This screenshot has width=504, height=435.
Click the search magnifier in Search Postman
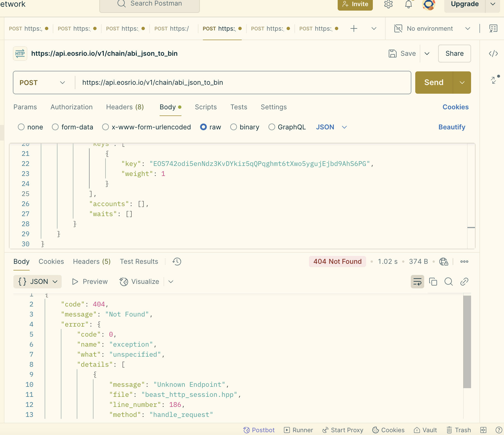[121, 3]
